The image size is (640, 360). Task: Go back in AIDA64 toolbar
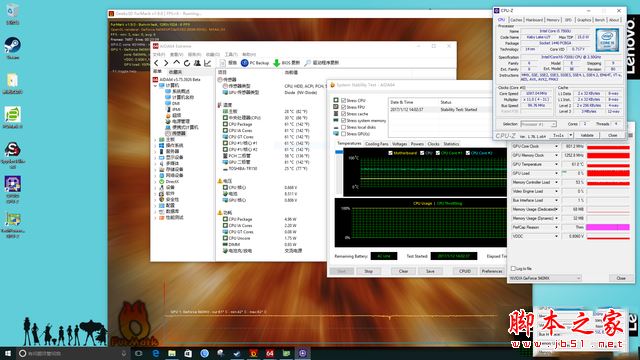pyautogui.click(x=156, y=63)
